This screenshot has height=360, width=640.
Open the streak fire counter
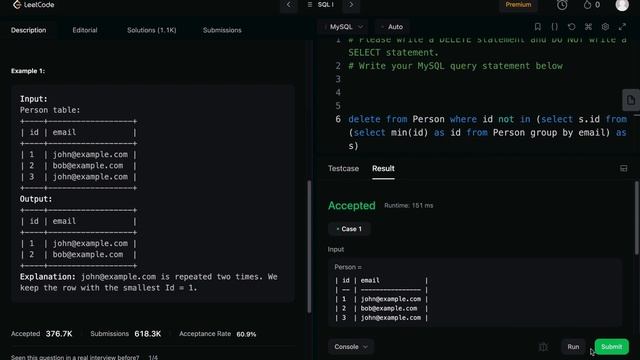(591, 5)
